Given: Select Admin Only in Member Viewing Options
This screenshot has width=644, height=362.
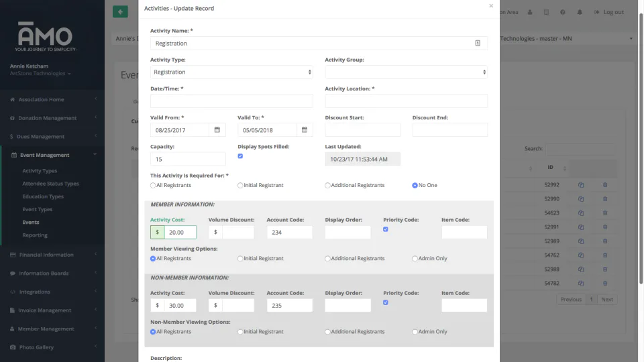Looking at the screenshot, I should [415, 259].
